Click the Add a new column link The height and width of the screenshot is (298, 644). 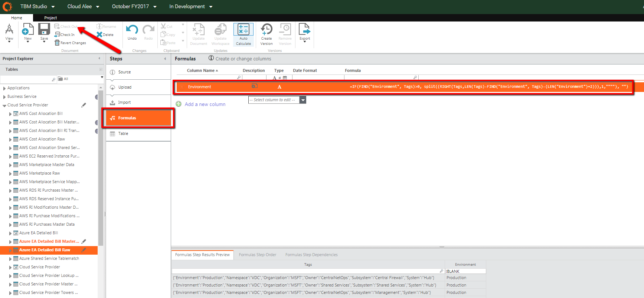(x=205, y=104)
